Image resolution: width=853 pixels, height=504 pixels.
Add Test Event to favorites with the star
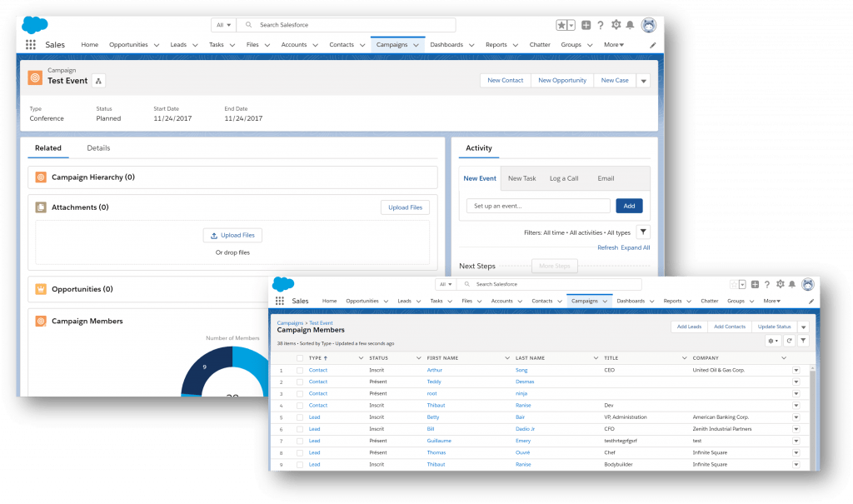tap(561, 25)
